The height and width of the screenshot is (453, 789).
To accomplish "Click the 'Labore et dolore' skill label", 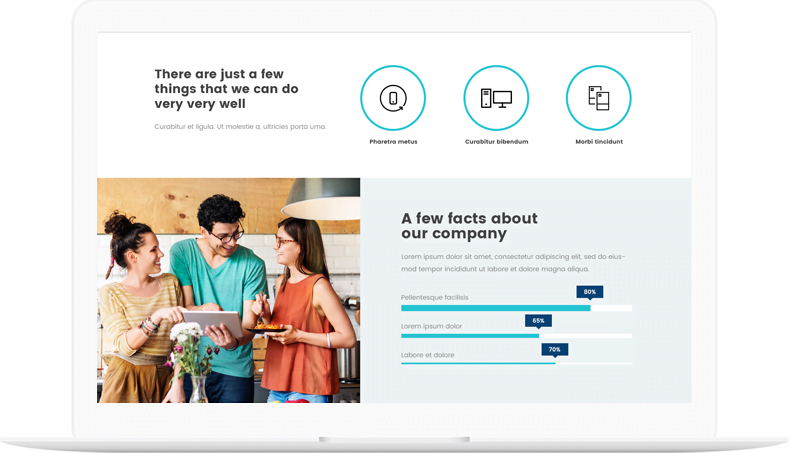I will (x=427, y=355).
